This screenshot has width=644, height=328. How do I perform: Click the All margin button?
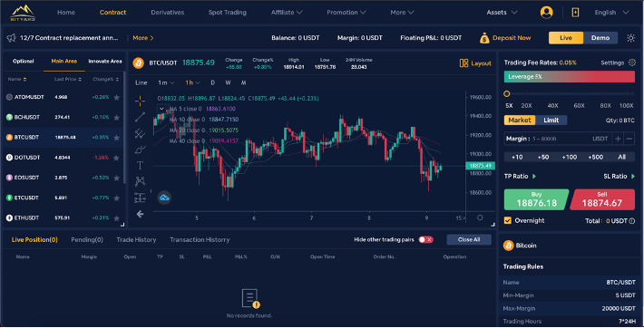622,158
